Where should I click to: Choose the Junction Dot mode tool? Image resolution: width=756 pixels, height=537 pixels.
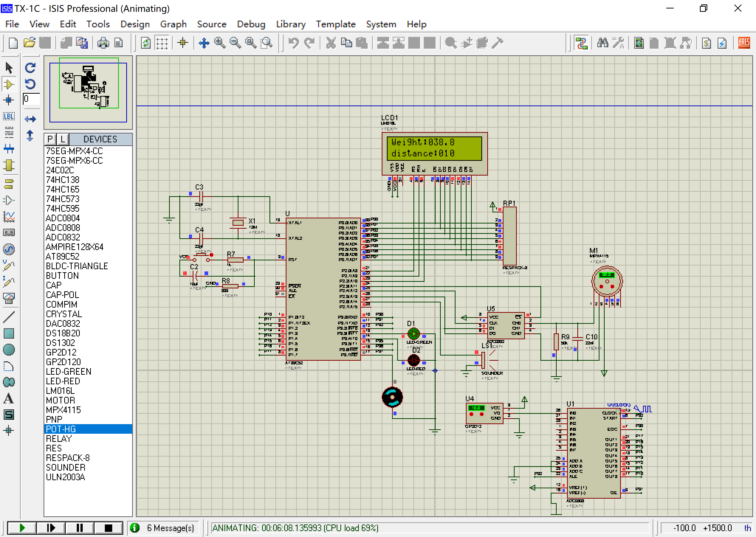click(9, 100)
